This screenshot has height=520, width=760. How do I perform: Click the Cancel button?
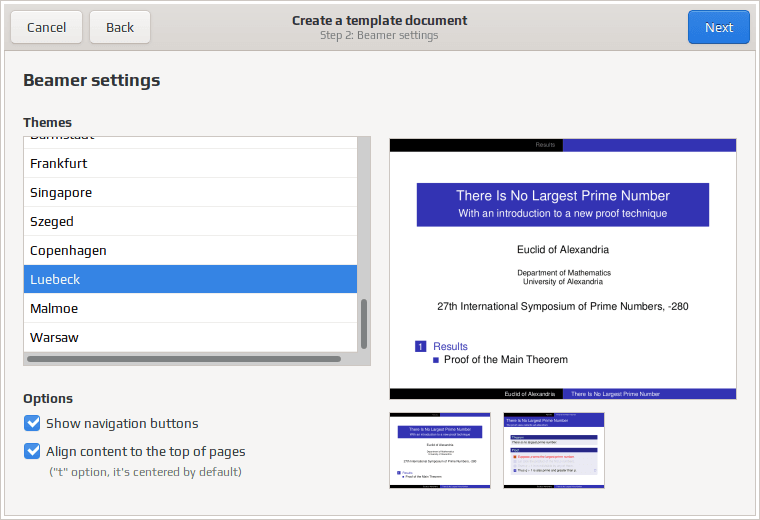(47, 28)
